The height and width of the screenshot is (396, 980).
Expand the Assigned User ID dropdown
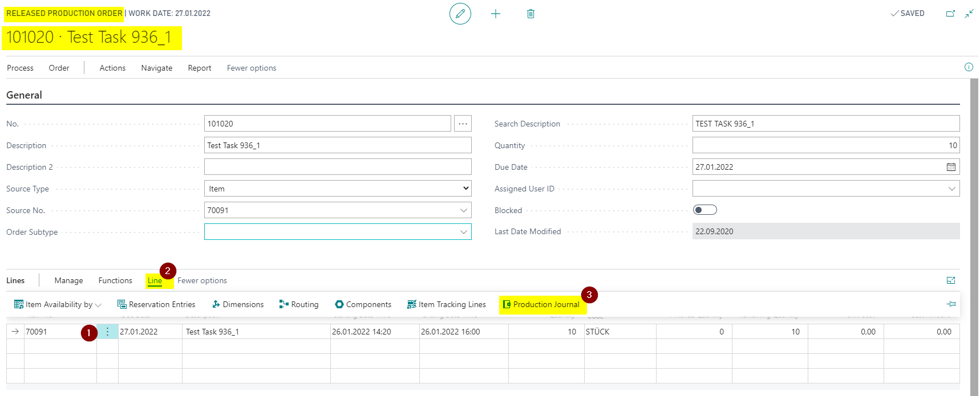tap(951, 189)
